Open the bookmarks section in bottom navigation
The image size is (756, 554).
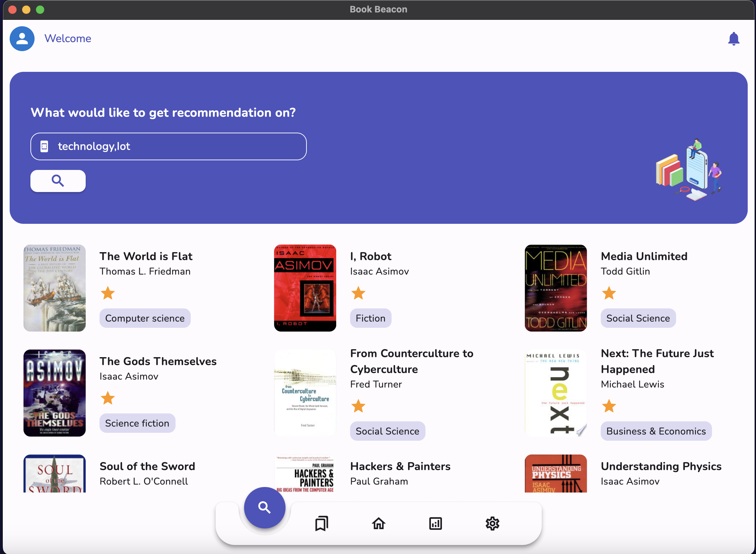321,523
